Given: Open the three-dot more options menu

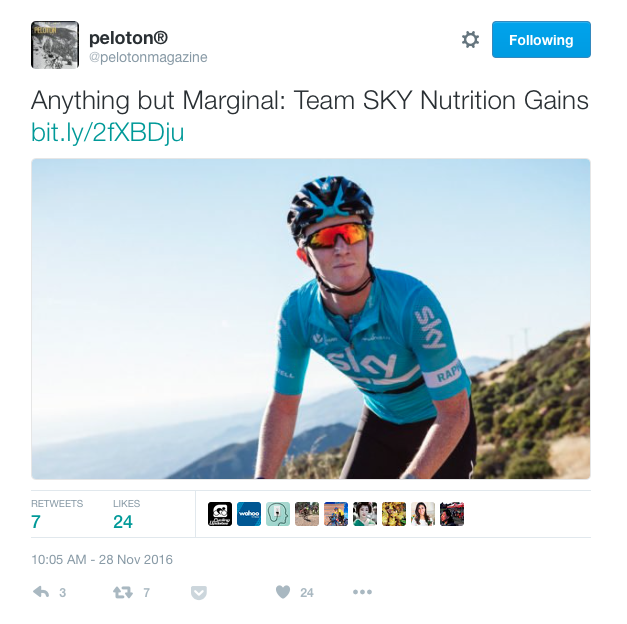Looking at the screenshot, I should (362, 592).
